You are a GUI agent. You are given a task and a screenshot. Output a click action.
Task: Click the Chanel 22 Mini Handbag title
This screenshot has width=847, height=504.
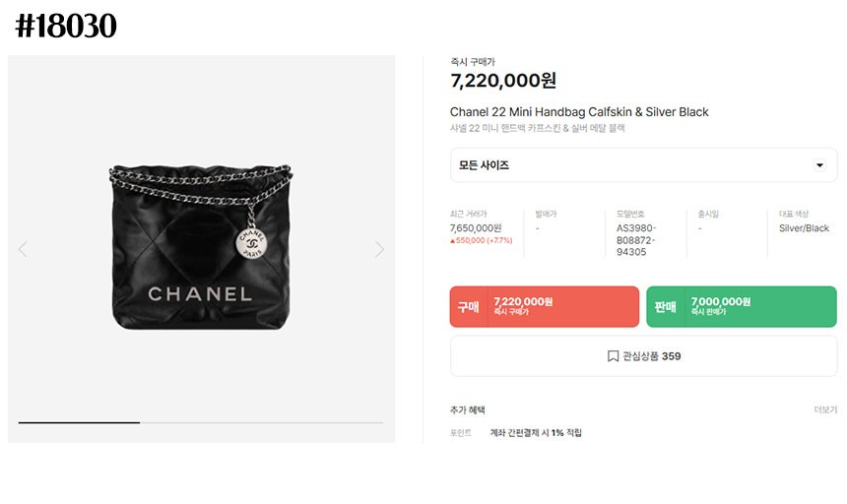[579, 112]
